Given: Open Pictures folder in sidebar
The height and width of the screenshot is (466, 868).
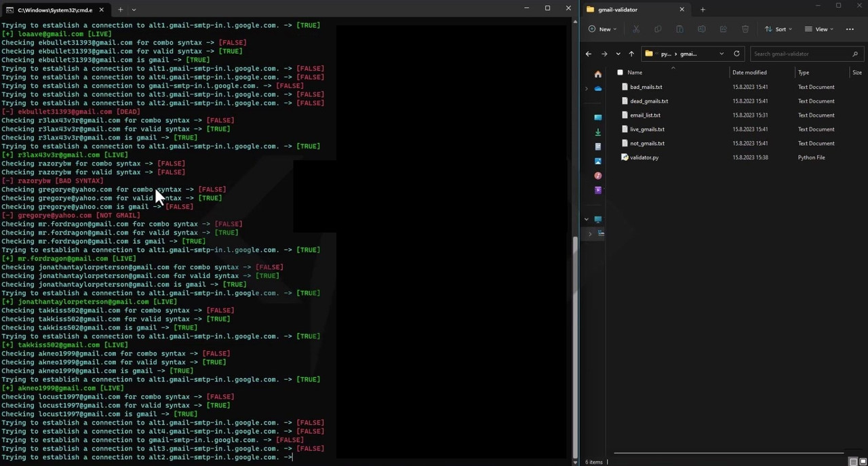Looking at the screenshot, I should [597, 161].
